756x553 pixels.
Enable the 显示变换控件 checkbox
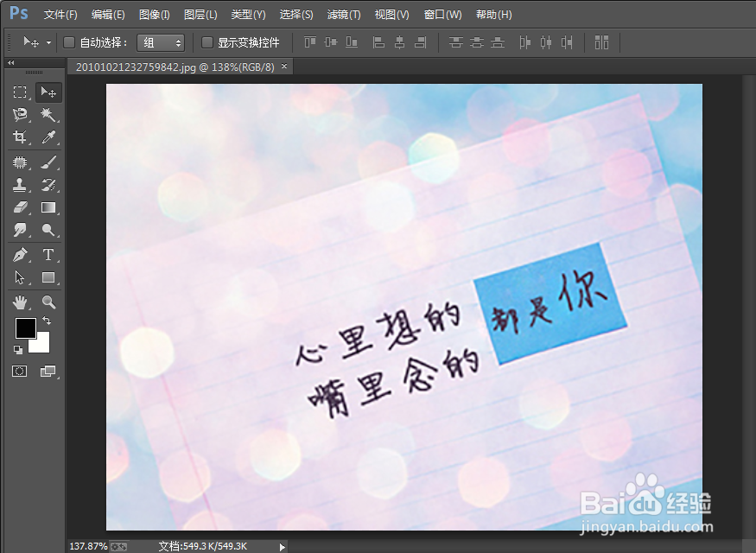[206, 43]
